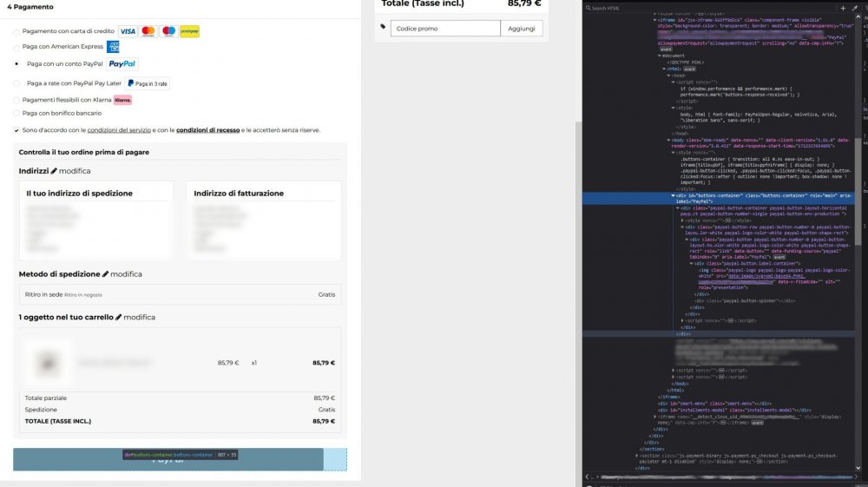Click the Visa card logo
This screenshot has width=868, height=487.
point(128,31)
